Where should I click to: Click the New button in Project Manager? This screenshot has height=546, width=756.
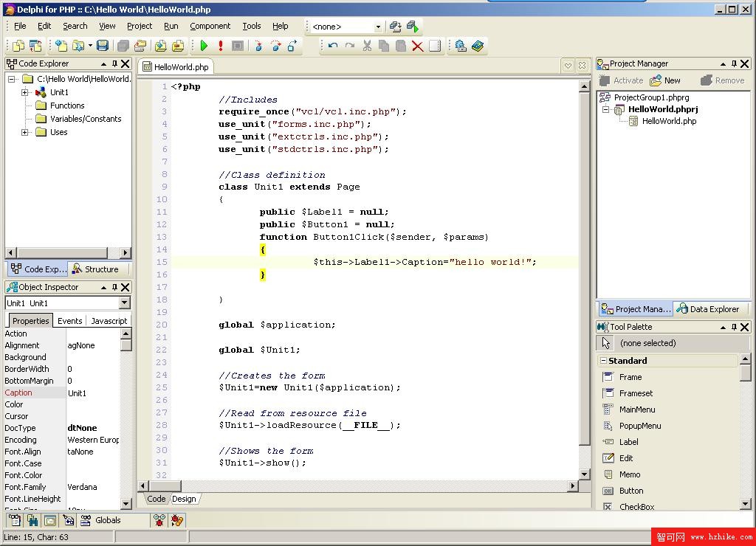point(665,80)
